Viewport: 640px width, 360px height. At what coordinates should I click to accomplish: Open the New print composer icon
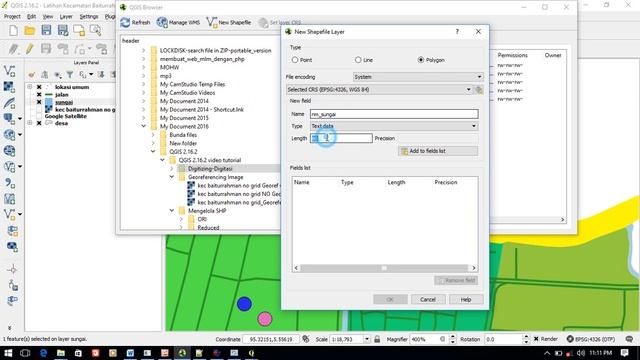pyautogui.click(x=79, y=31)
